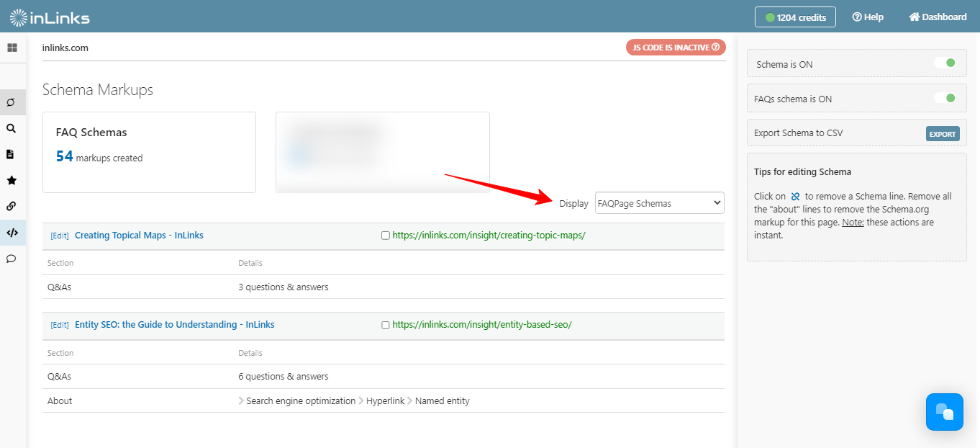Click the JS code inactive help icon
Viewport: 980px width, 448px height.
(x=715, y=48)
